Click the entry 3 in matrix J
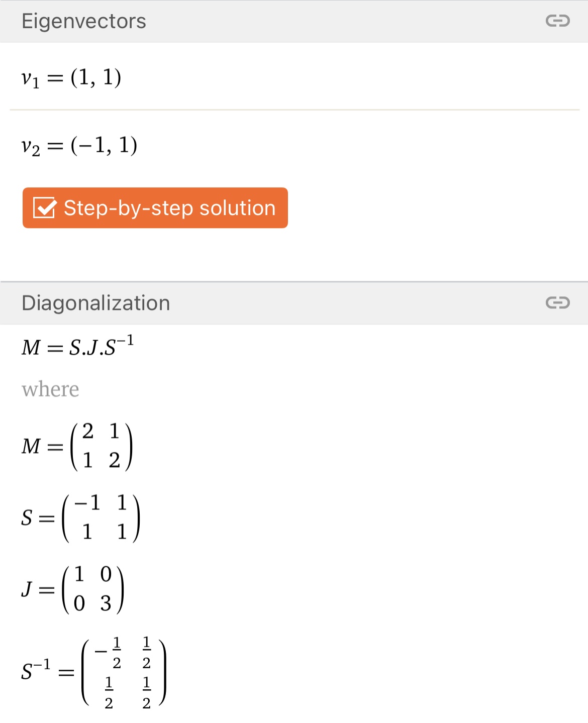The height and width of the screenshot is (723, 588). [106, 603]
